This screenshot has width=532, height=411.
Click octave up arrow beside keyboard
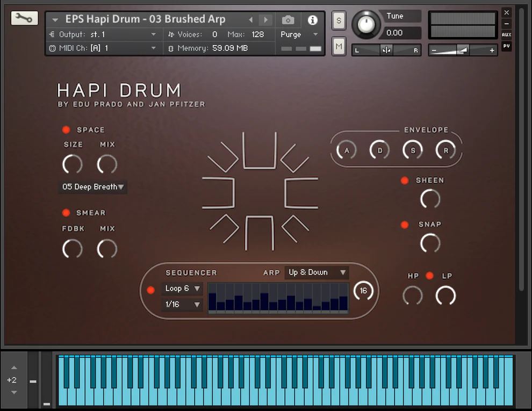point(14,368)
